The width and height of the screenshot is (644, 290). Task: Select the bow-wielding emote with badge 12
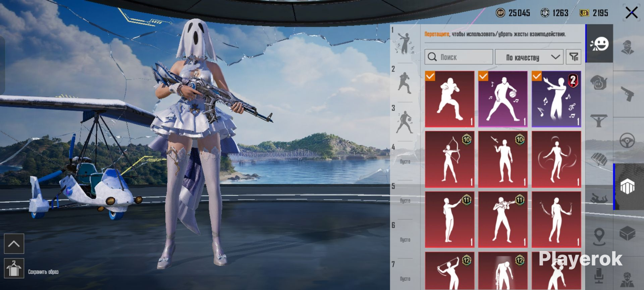pos(450,271)
